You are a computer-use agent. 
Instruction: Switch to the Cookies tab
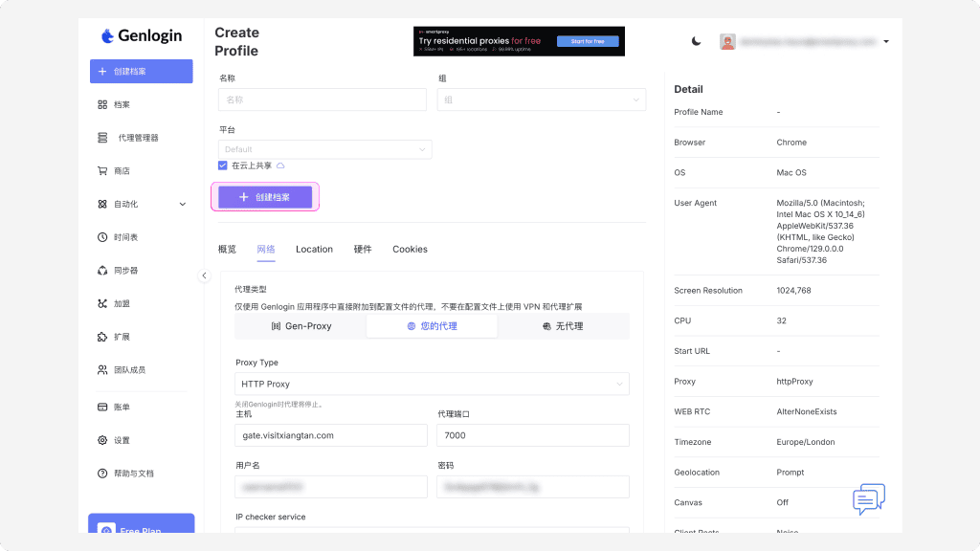coord(410,250)
